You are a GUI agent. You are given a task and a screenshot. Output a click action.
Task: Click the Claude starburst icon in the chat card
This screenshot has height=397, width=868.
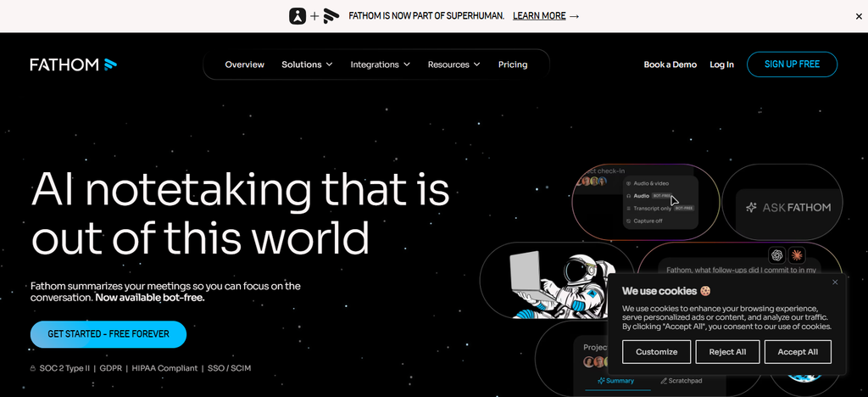[797, 255]
